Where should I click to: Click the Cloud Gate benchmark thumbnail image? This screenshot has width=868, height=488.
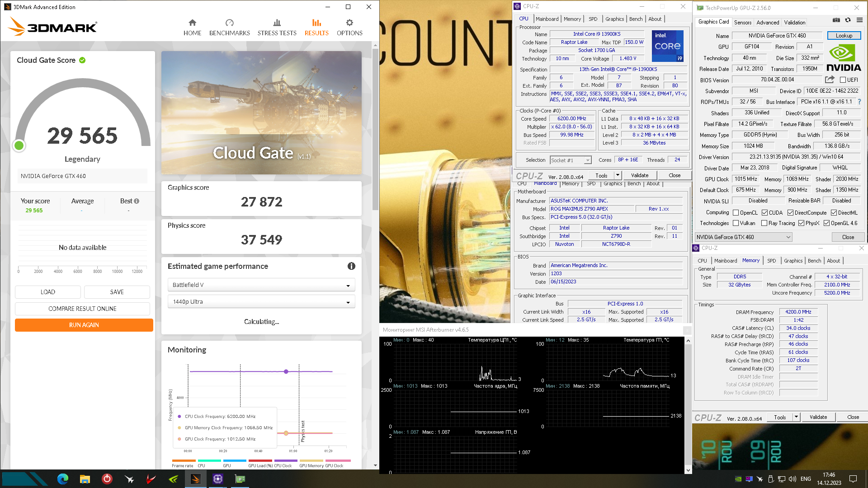pyautogui.click(x=261, y=113)
